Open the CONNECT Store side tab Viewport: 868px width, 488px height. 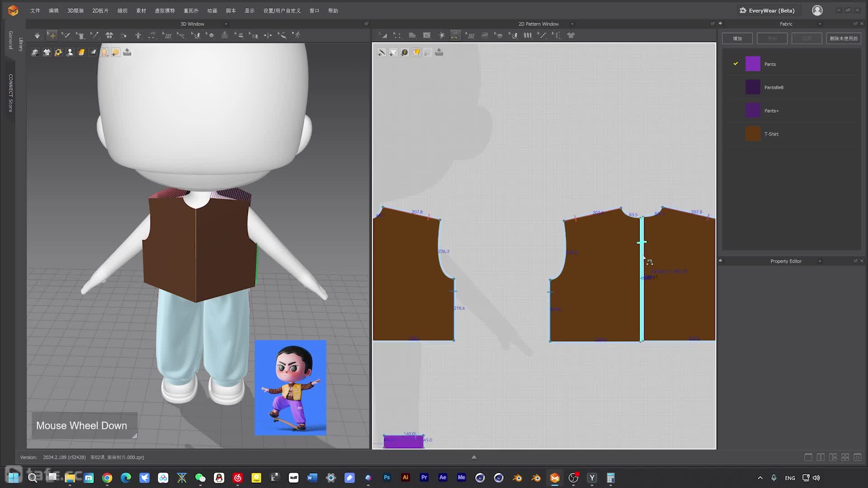(x=10, y=93)
